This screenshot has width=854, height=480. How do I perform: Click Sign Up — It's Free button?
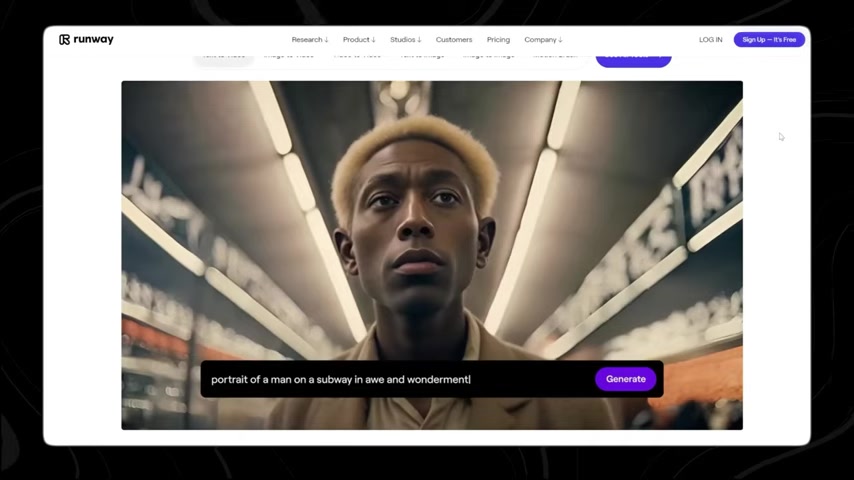(x=769, y=40)
